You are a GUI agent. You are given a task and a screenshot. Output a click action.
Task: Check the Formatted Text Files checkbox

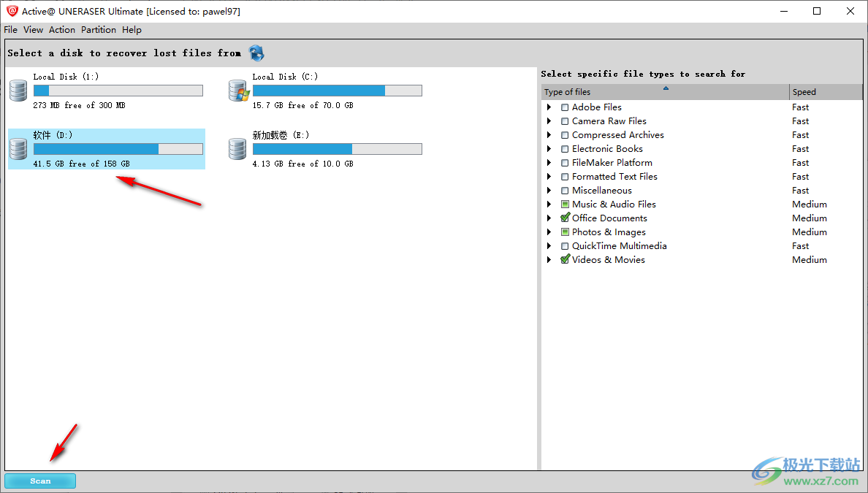[565, 177]
